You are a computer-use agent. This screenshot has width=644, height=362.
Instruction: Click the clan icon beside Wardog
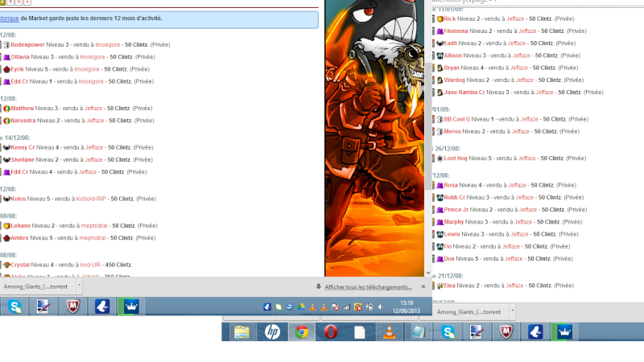tap(440, 80)
